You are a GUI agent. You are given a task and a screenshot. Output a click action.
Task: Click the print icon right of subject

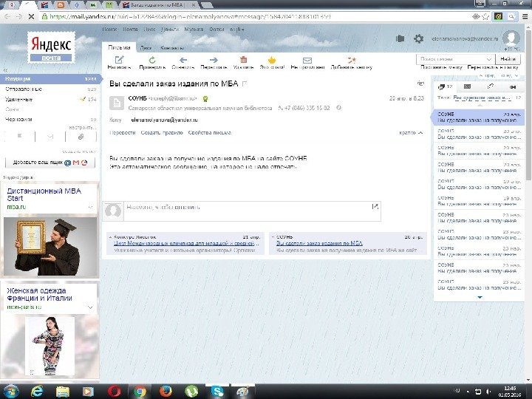pos(420,83)
